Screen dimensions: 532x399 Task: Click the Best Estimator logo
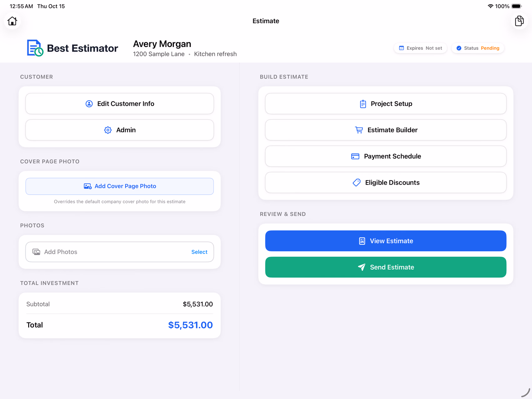coord(73,48)
